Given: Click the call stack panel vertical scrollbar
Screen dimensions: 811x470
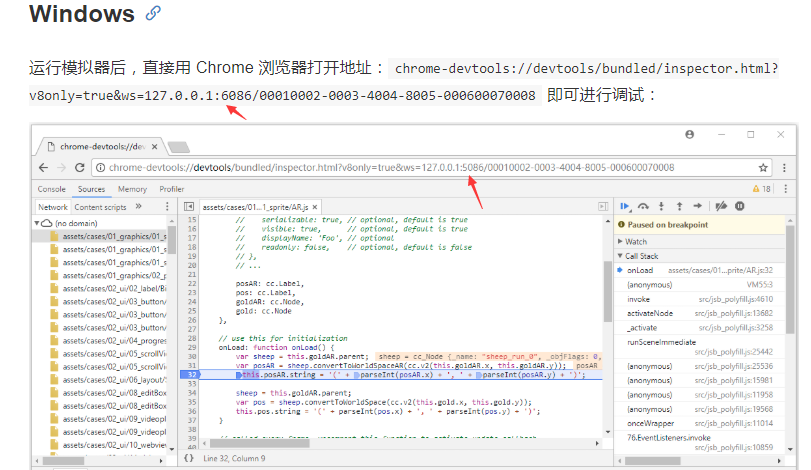Looking at the screenshot, I should (x=790, y=279).
